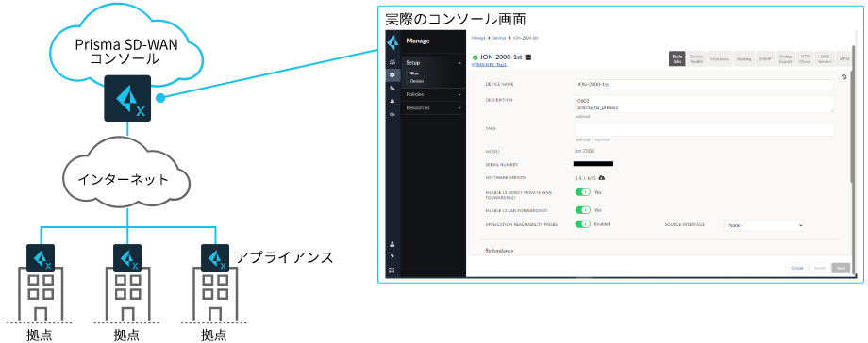Switch to the NTP Client tab

805,58
